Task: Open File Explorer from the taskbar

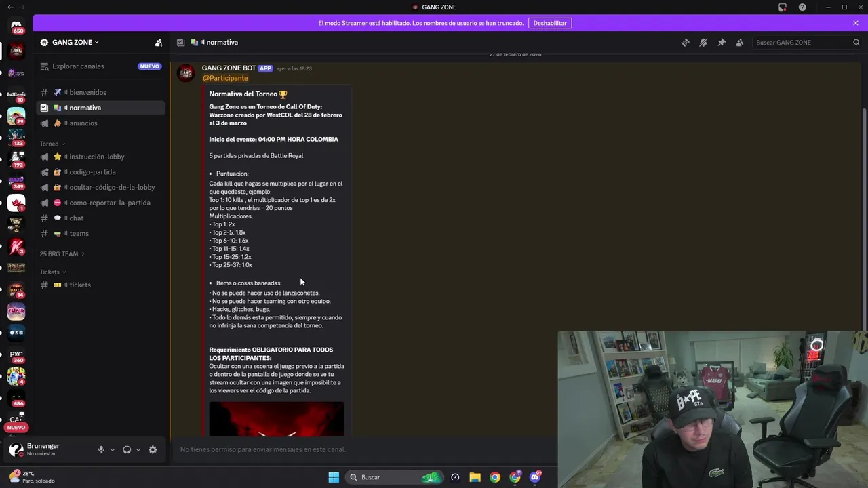Action: pos(475,477)
